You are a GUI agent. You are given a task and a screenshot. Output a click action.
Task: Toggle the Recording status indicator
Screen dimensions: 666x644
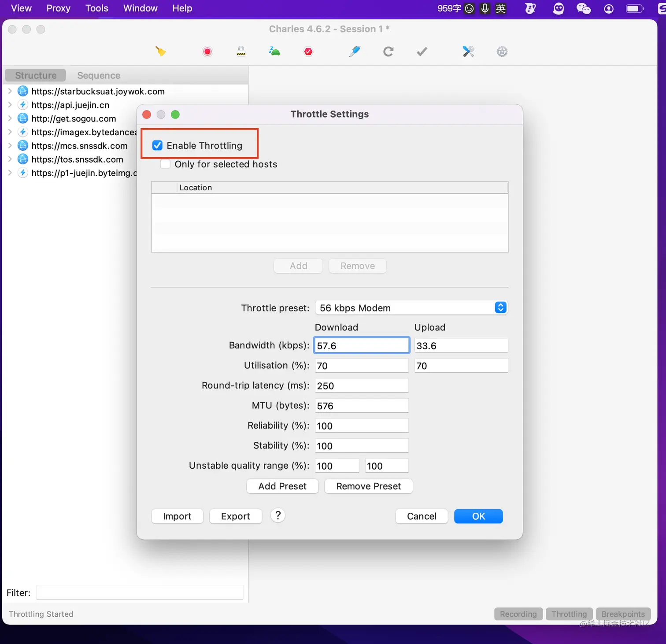[518, 614]
